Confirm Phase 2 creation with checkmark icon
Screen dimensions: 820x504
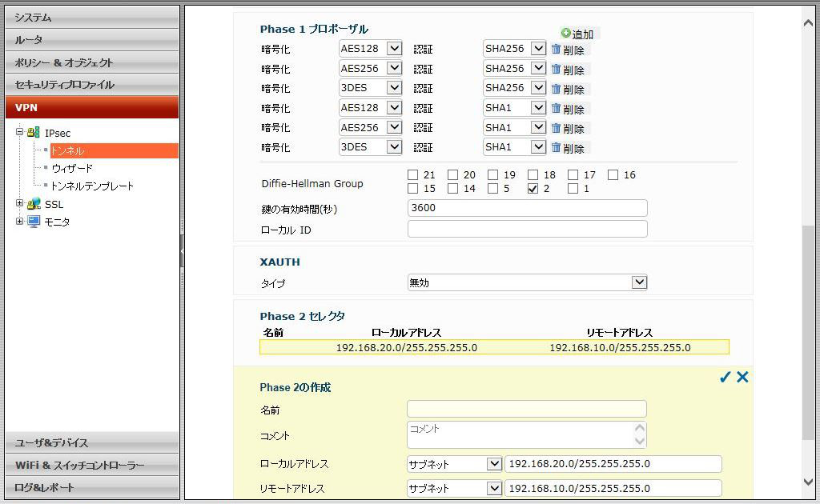[x=725, y=378]
